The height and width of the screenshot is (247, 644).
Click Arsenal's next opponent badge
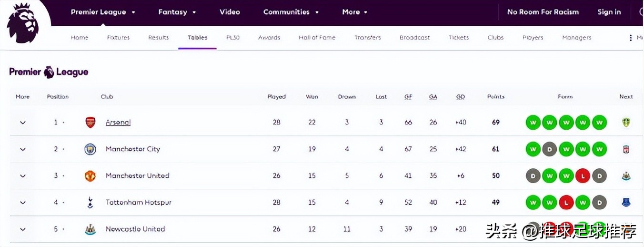[x=626, y=123]
